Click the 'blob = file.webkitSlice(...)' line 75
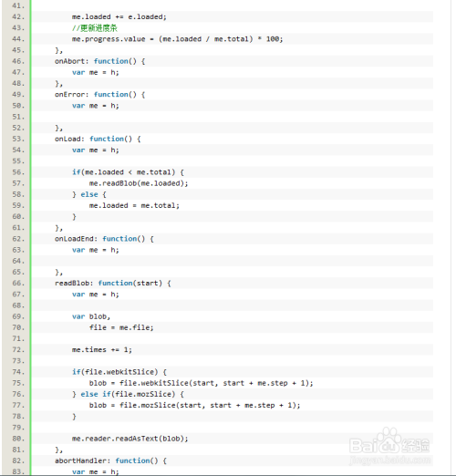This screenshot has width=456, height=476. pos(201,383)
